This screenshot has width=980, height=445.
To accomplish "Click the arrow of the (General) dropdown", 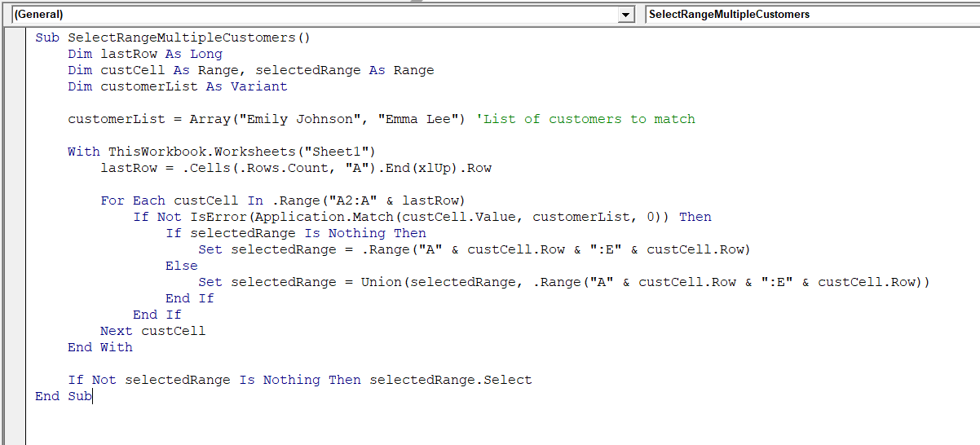I will [x=626, y=15].
